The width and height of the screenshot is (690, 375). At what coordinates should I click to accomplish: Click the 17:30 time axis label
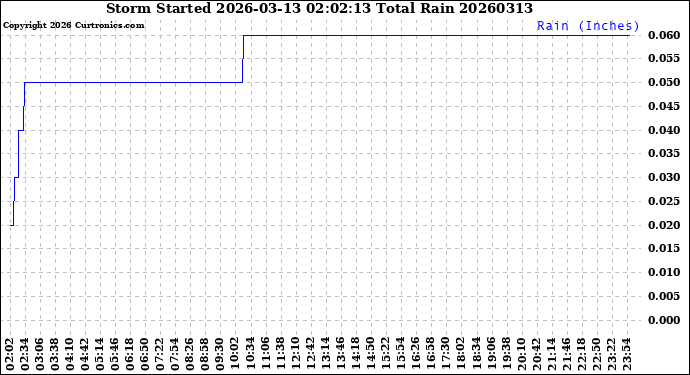pos(445,354)
